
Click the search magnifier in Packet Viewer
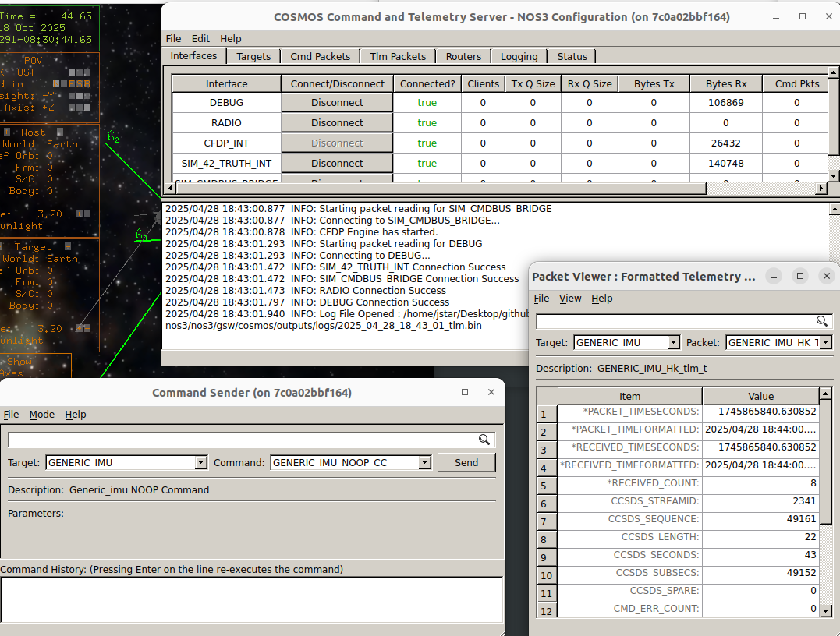[x=822, y=321]
